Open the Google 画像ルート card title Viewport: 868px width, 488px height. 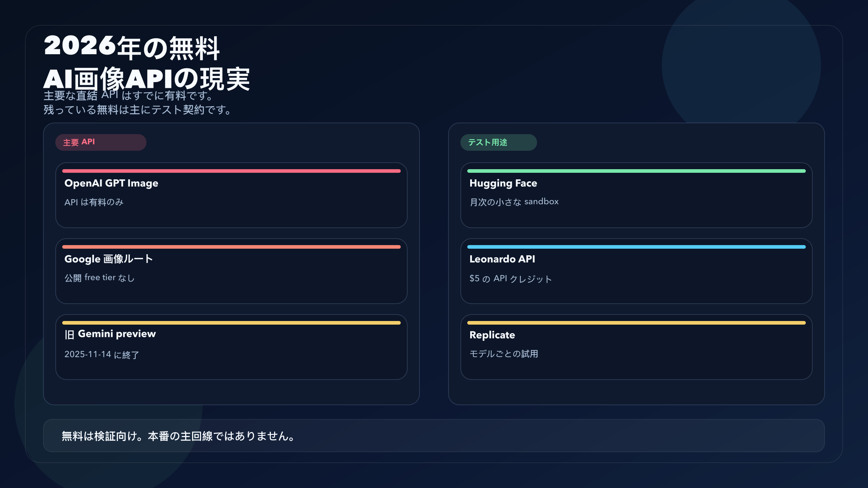(x=109, y=259)
